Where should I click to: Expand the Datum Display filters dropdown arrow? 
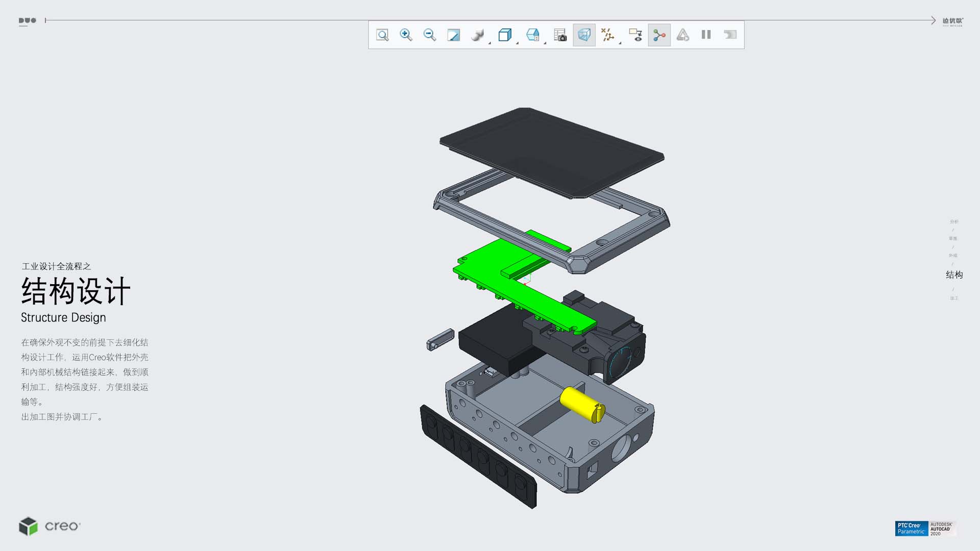(620, 43)
